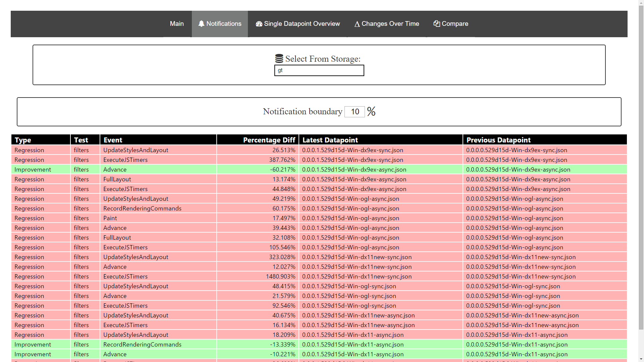Image resolution: width=644 pixels, height=362 pixels.
Task: Click the database storage icon
Action: click(x=279, y=59)
